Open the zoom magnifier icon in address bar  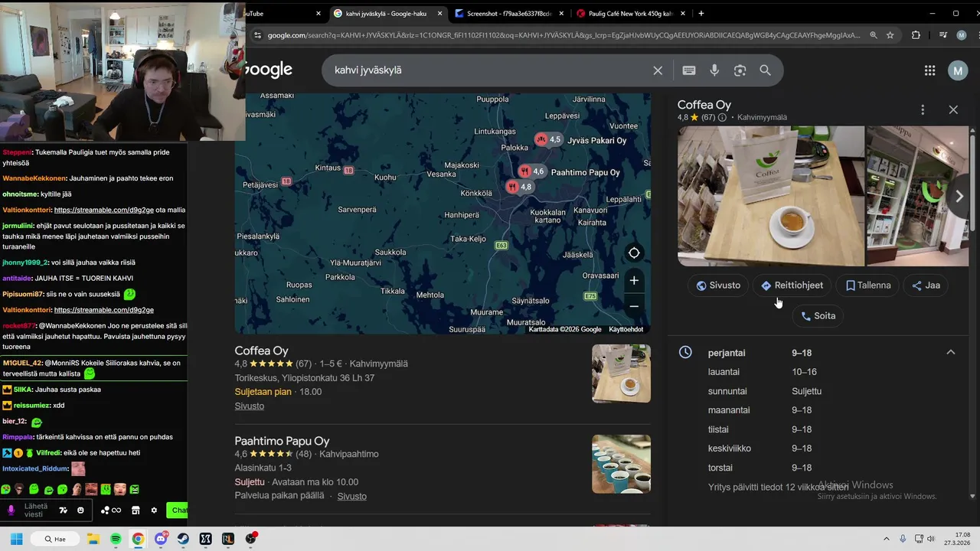point(874,35)
